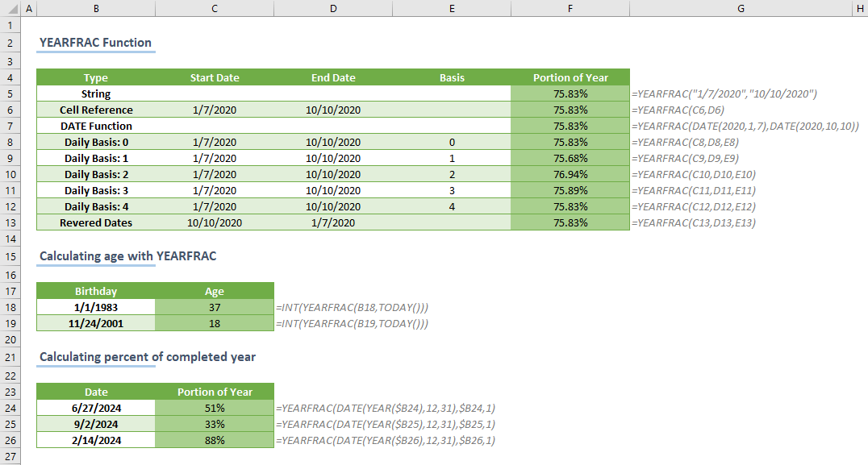Select the End Date 1/7/2020 cell in row 13
Image resolution: width=868 pixels, height=465 pixels.
[333, 222]
